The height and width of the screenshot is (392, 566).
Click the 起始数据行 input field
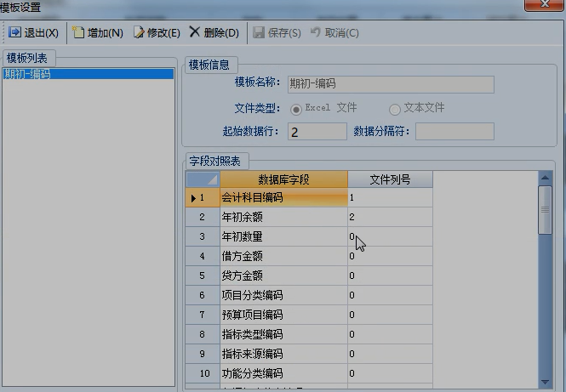point(317,132)
